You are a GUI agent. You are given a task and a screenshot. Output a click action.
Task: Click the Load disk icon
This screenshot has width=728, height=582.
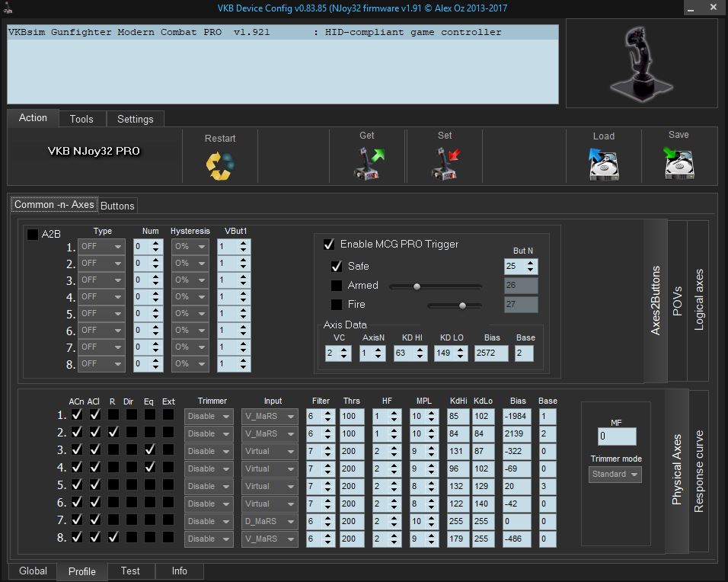pyautogui.click(x=603, y=163)
